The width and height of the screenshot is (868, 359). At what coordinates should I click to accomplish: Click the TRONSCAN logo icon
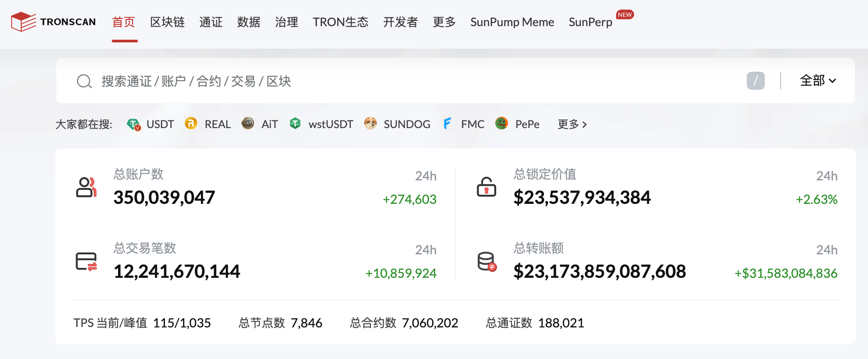[23, 22]
